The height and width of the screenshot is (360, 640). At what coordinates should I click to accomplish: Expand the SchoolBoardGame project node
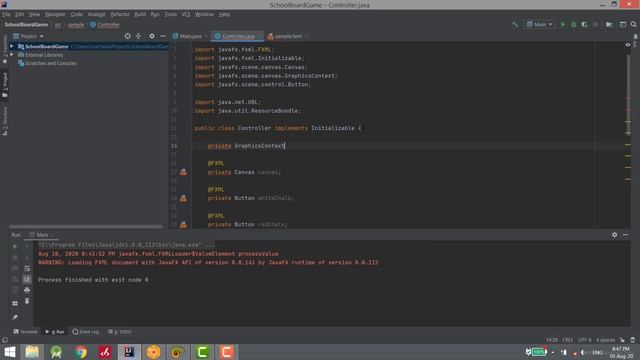point(12,47)
